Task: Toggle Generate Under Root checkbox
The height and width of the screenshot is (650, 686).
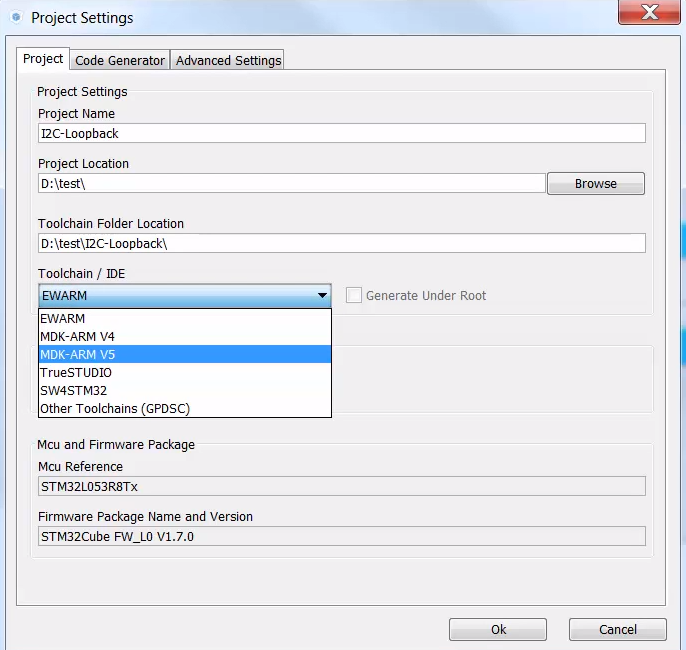Action: tap(354, 295)
